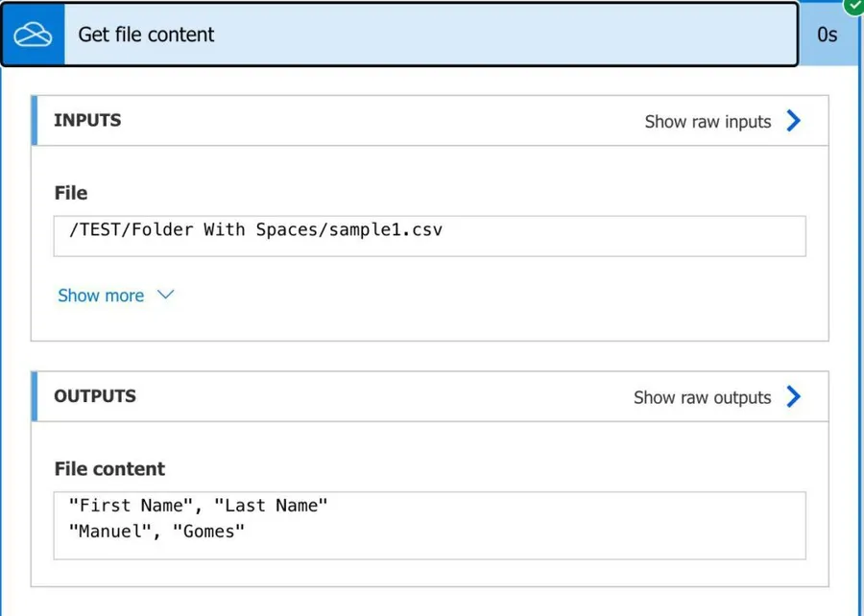Click the File field label

pyautogui.click(x=71, y=193)
